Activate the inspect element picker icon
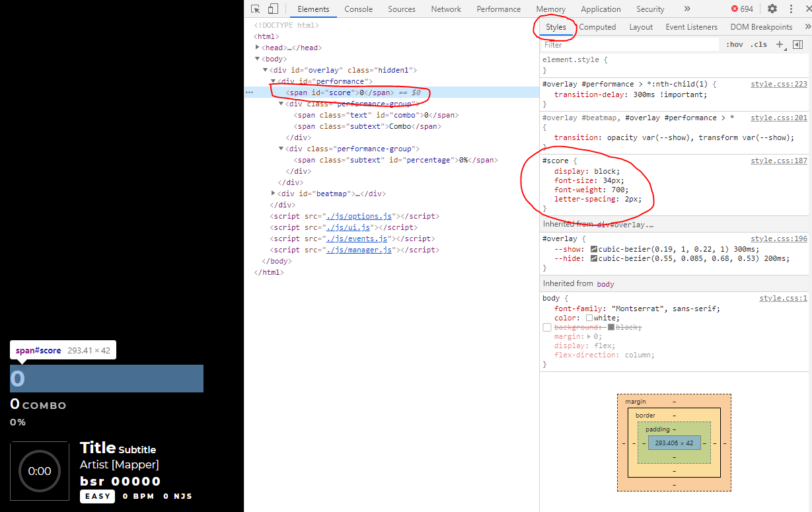 256,9
